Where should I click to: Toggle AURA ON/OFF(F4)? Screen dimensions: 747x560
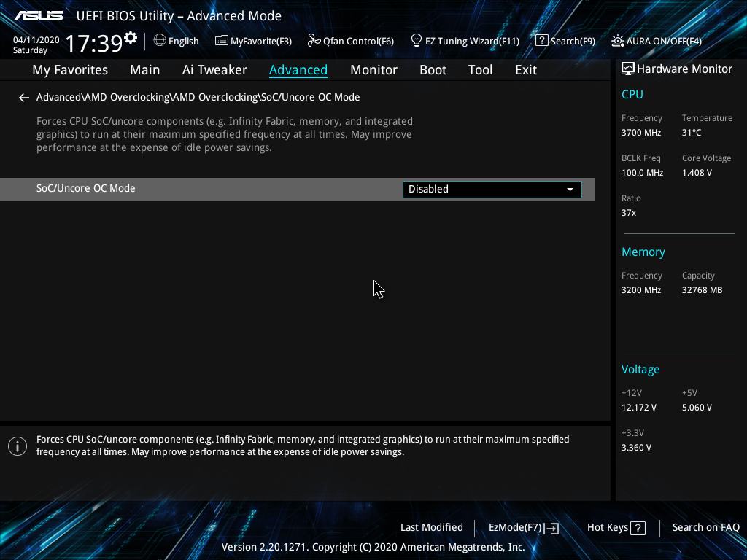click(x=664, y=42)
